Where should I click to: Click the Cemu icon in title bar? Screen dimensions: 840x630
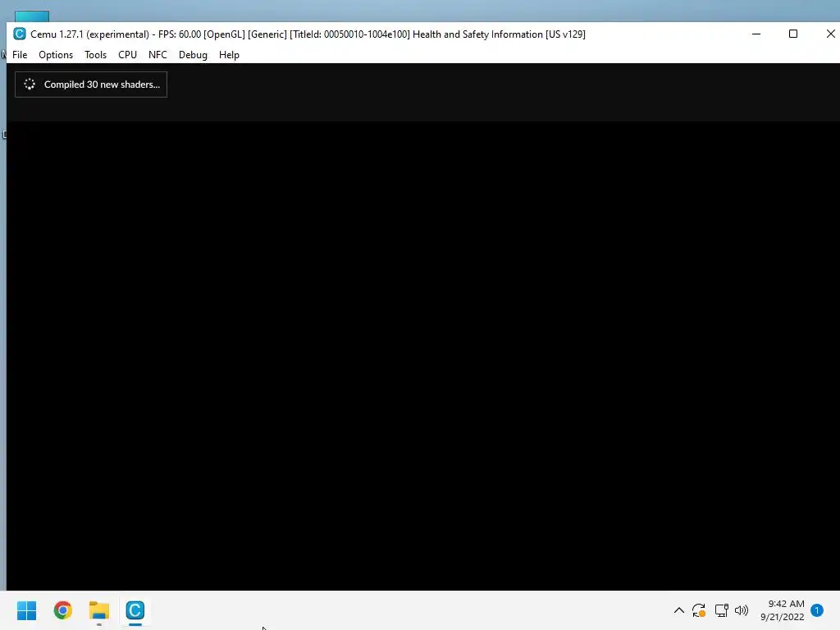[x=20, y=34]
